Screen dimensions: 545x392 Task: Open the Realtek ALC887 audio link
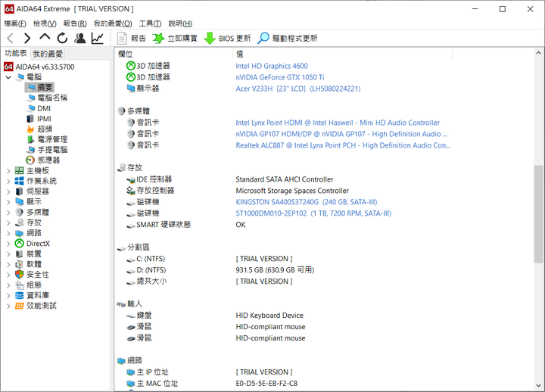(x=343, y=145)
